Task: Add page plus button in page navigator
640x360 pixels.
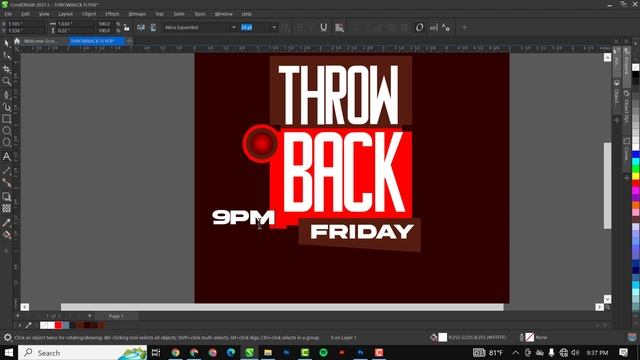Action: 90,316
